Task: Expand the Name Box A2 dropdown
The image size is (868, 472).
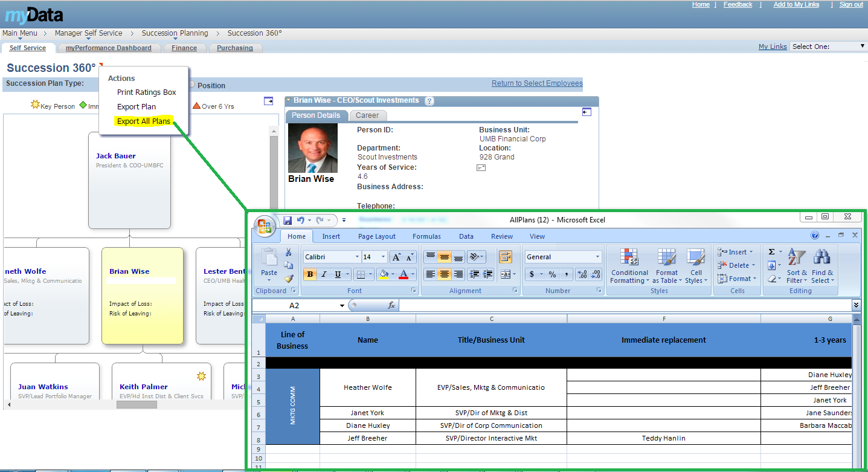Action: (342, 305)
